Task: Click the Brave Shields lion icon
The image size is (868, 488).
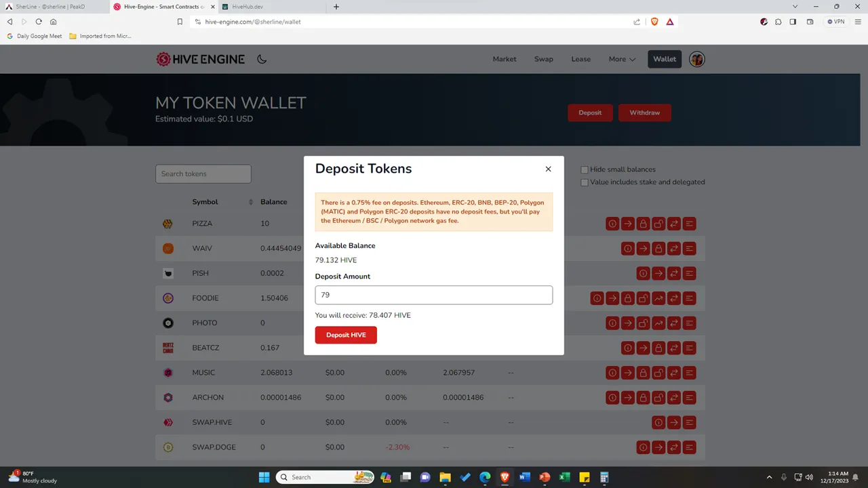Action: pos(654,22)
